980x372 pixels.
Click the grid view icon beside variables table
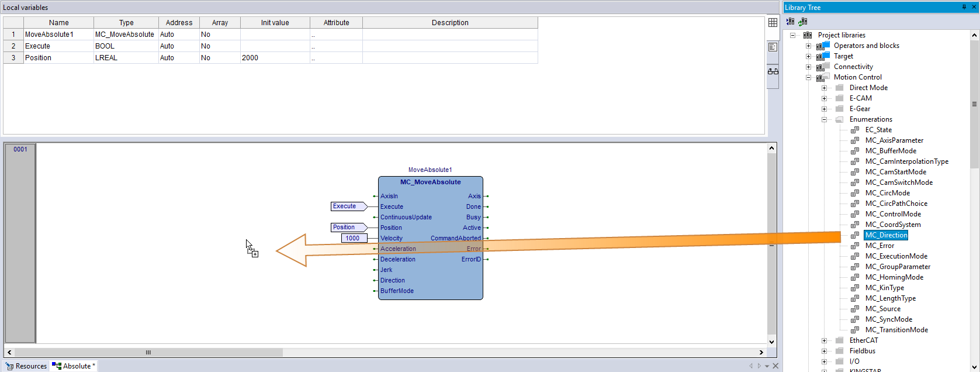(x=773, y=23)
